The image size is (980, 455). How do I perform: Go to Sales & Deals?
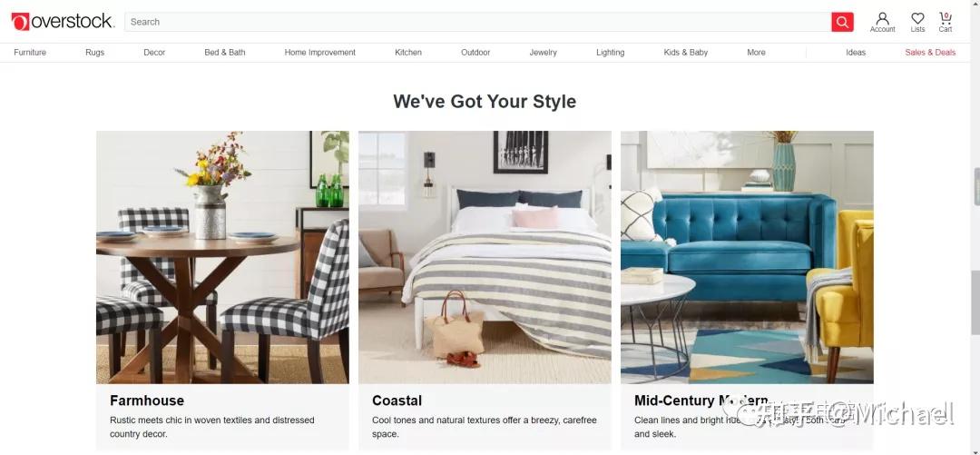click(x=930, y=53)
